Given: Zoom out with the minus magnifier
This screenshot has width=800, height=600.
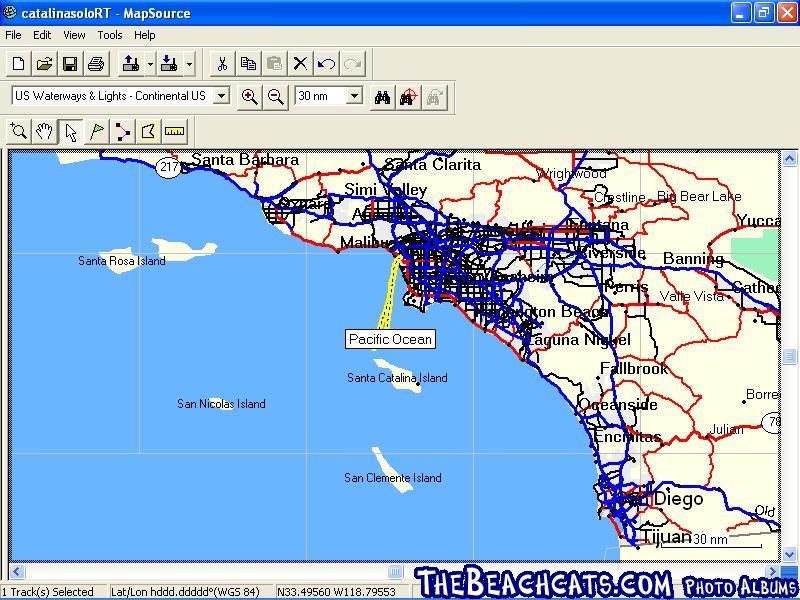Looking at the screenshot, I should tap(276, 96).
